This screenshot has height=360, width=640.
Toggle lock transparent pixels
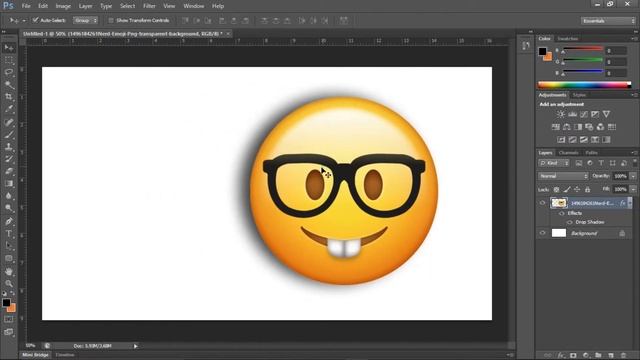pyautogui.click(x=556, y=189)
